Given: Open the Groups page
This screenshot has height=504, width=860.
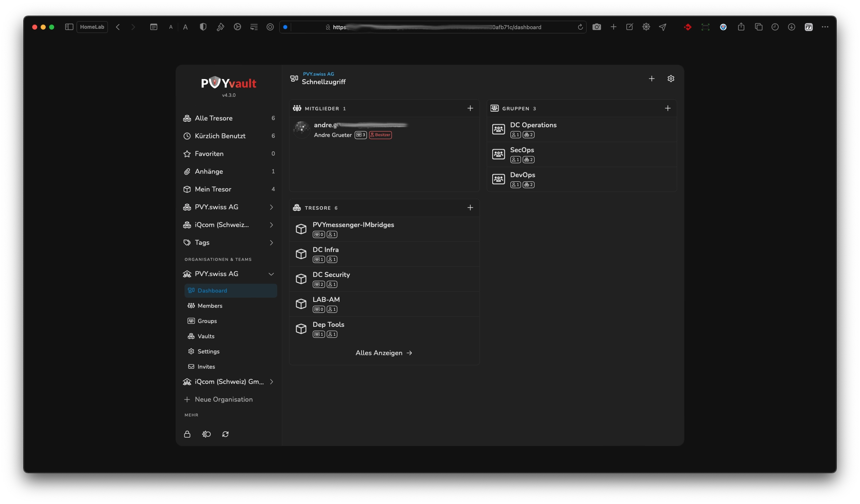Looking at the screenshot, I should click(231, 321).
